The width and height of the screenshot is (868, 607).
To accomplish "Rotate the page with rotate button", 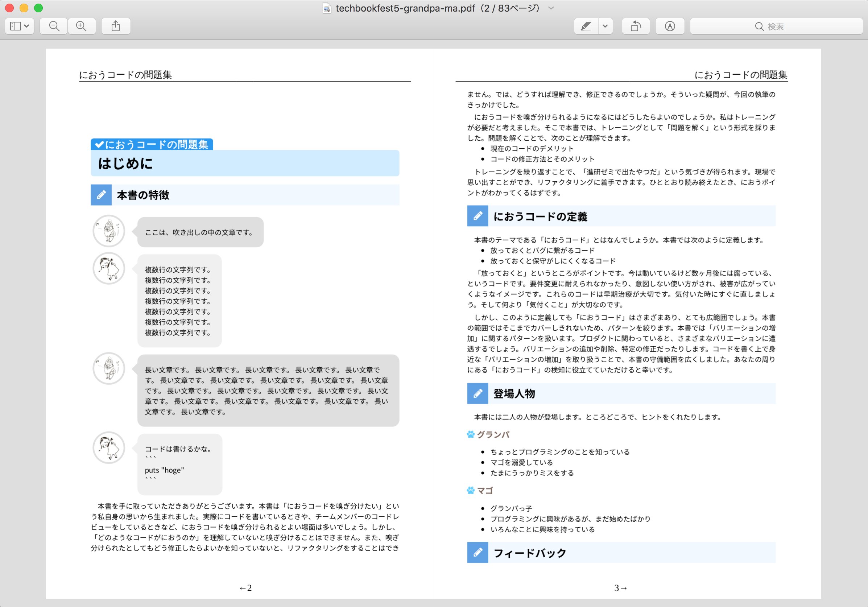I will [x=636, y=26].
